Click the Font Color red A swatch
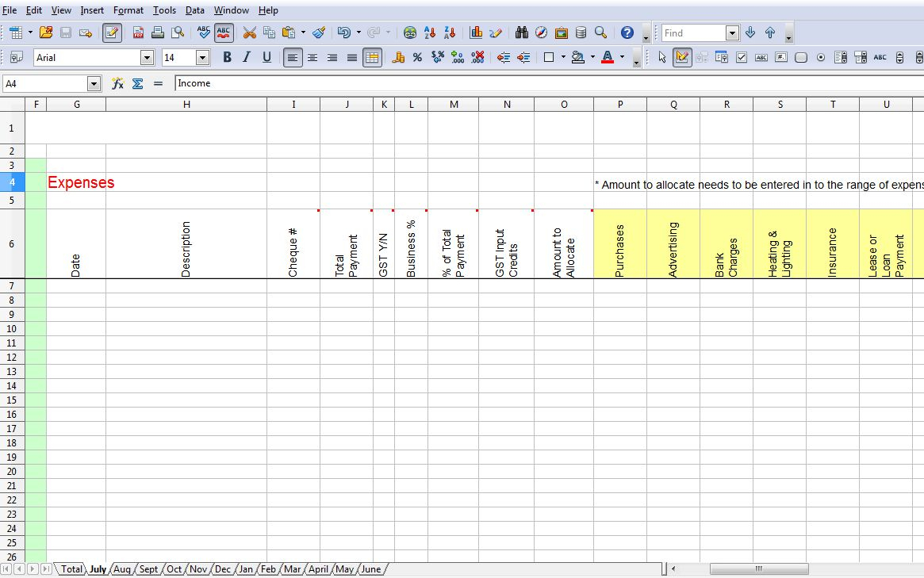 [x=608, y=57]
